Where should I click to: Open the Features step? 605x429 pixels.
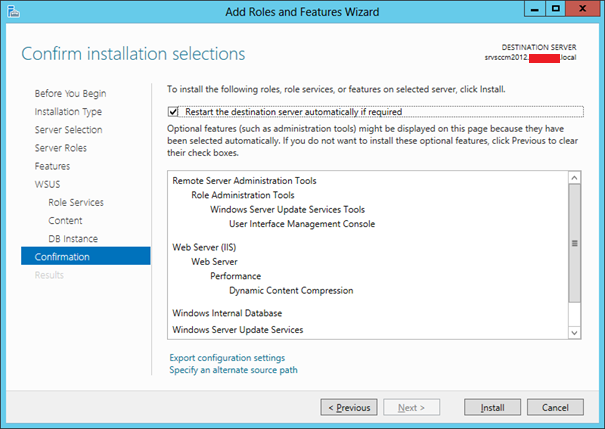52,166
